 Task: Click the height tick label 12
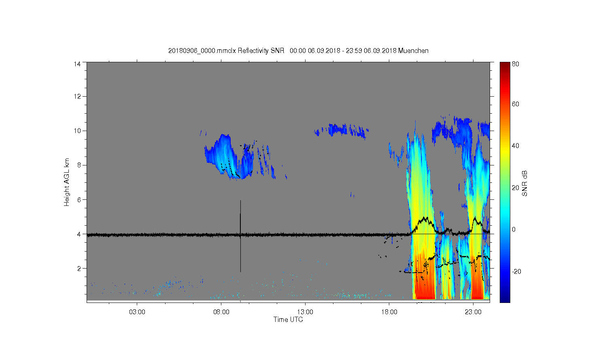pyautogui.click(x=77, y=96)
